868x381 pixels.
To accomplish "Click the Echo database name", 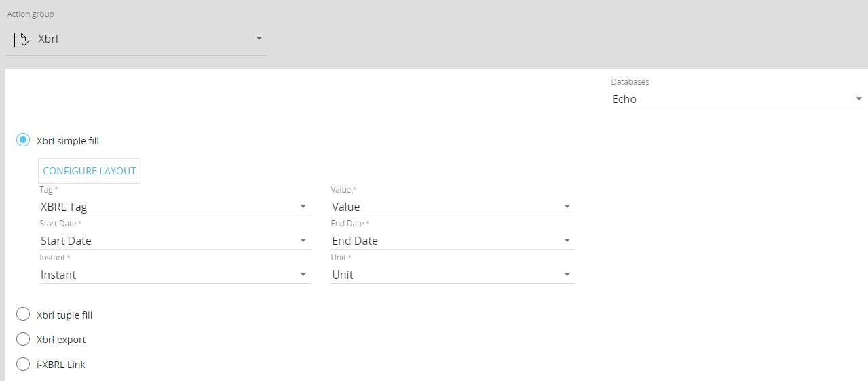I will tap(624, 99).
